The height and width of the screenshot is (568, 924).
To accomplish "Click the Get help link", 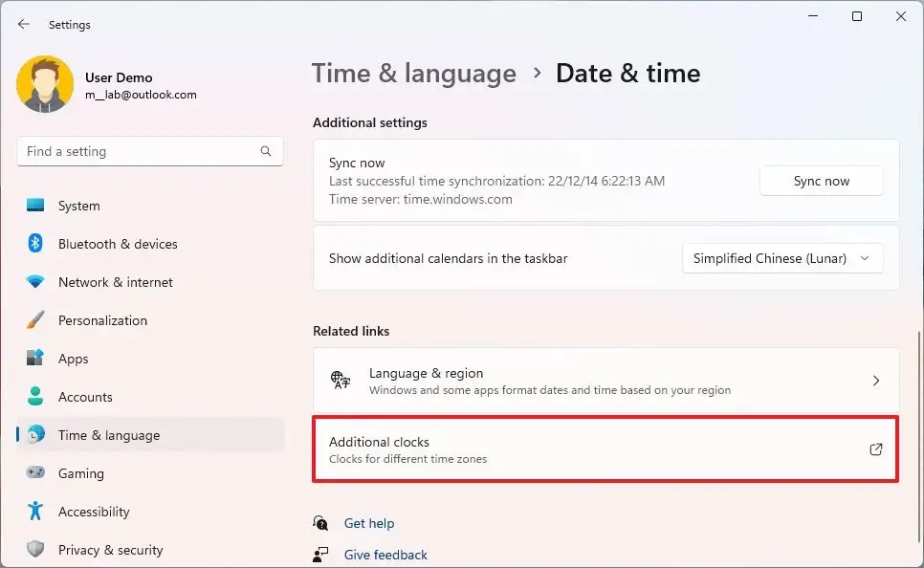I will point(369,523).
